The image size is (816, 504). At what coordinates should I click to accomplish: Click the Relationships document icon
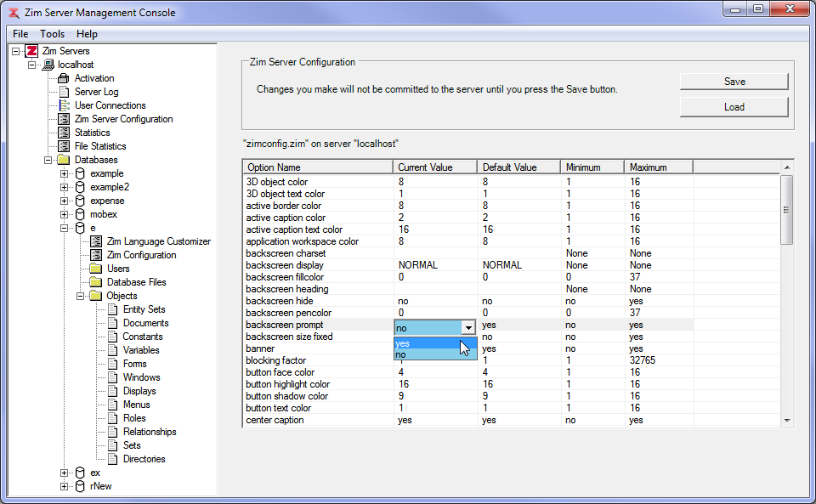coord(113,432)
